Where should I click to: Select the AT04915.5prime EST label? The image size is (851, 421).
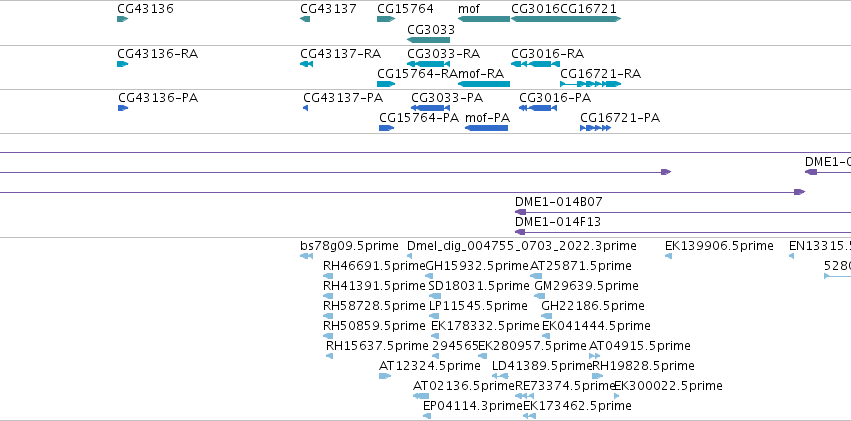click(640, 346)
